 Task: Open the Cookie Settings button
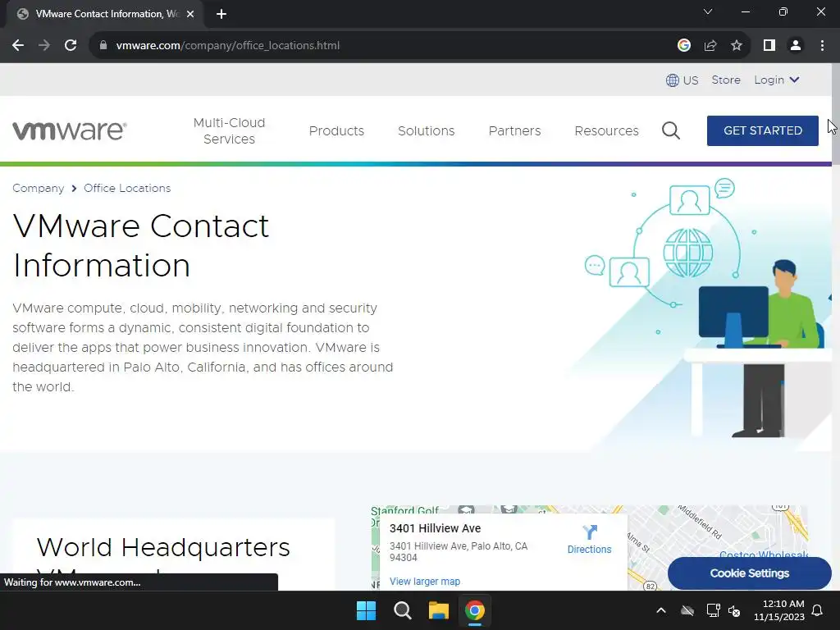tap(750, 573)
